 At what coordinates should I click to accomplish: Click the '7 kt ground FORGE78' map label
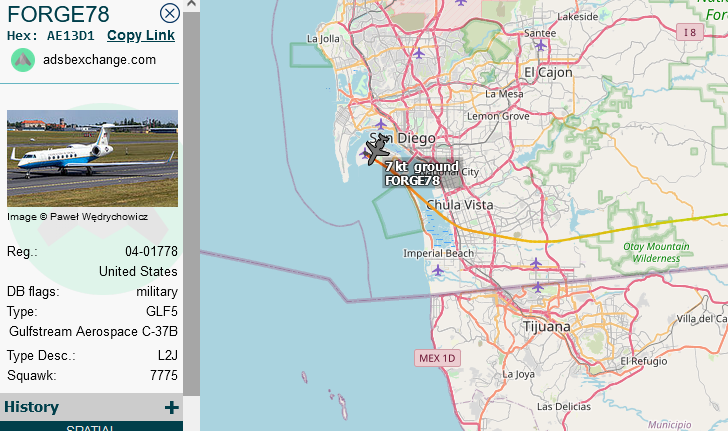coord(422,173)
